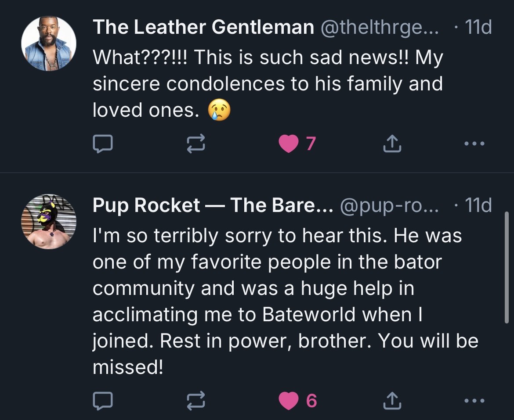Viewport: 514px width, 420px height.
Task: Open Pup Rocket — The Bare... display name
Action: point(213,205)
